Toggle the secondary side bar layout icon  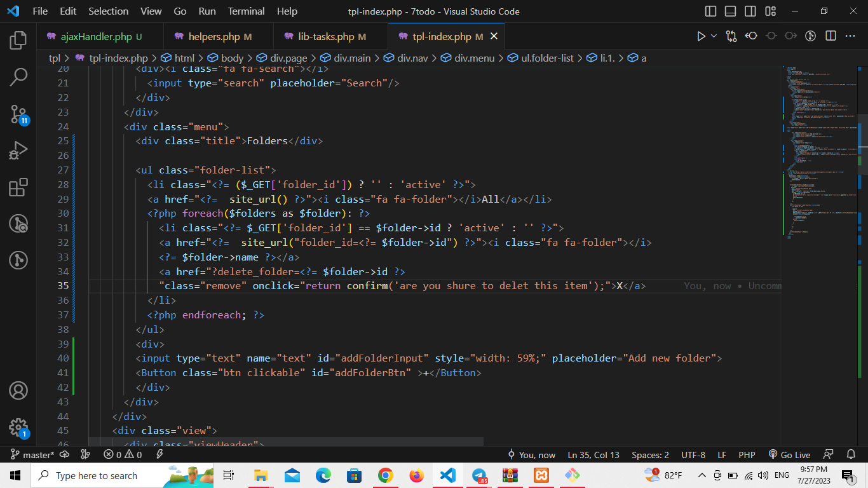coord(750,11)
